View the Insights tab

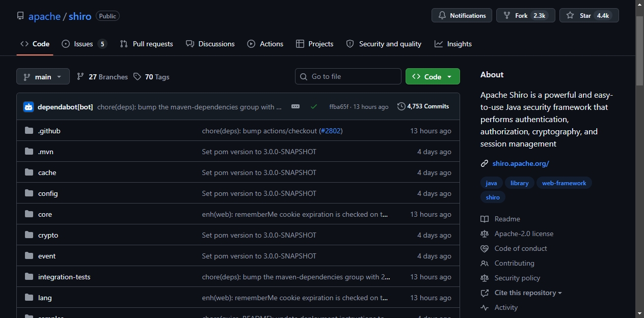tap(453, 44)
